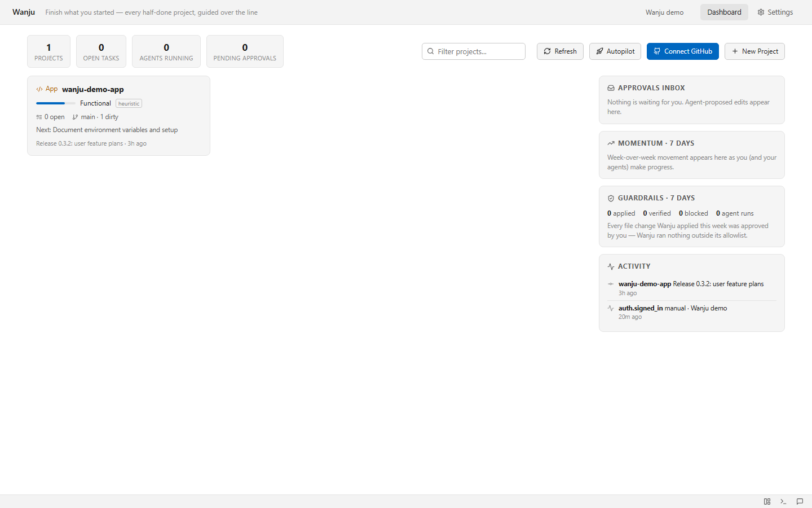Click '0 agent runs' guardrails stat
Screen dimensions: 812x508
pyautogui.click(x=735, y=213)
